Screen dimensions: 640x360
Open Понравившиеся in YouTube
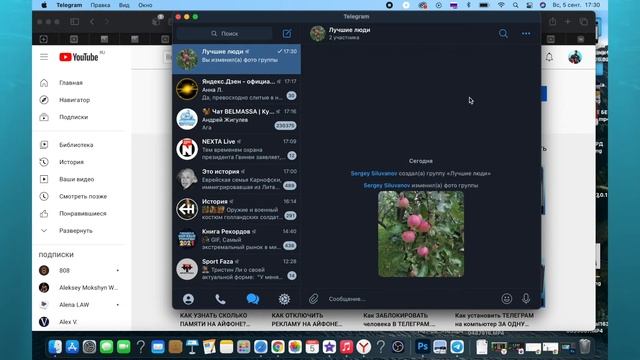pyautogui.click(x=83, y=213)
